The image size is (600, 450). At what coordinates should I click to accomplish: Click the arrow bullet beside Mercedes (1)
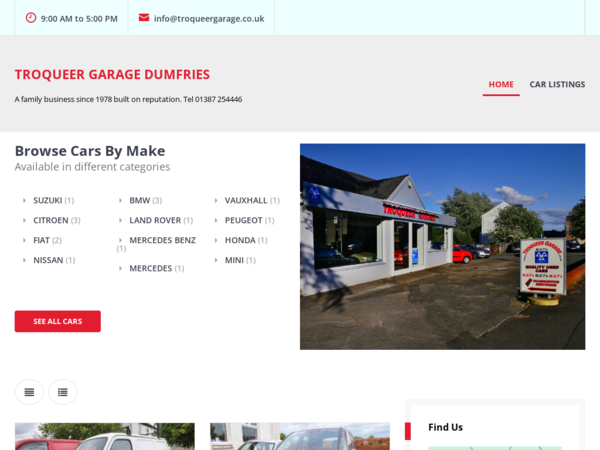(x=120, y=269)
